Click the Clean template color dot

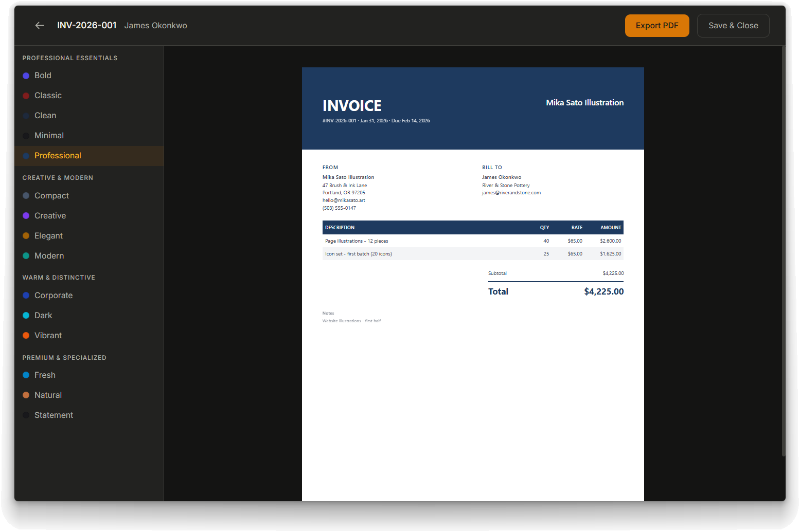[x=26, y=116]
